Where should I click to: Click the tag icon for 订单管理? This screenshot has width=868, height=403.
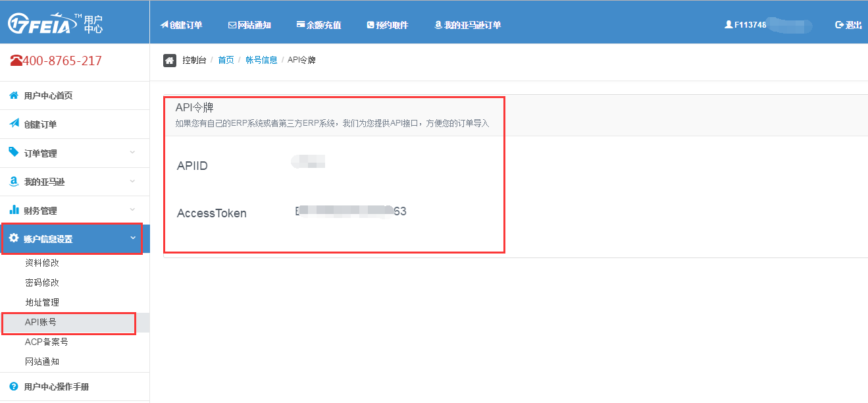(14, 152)
